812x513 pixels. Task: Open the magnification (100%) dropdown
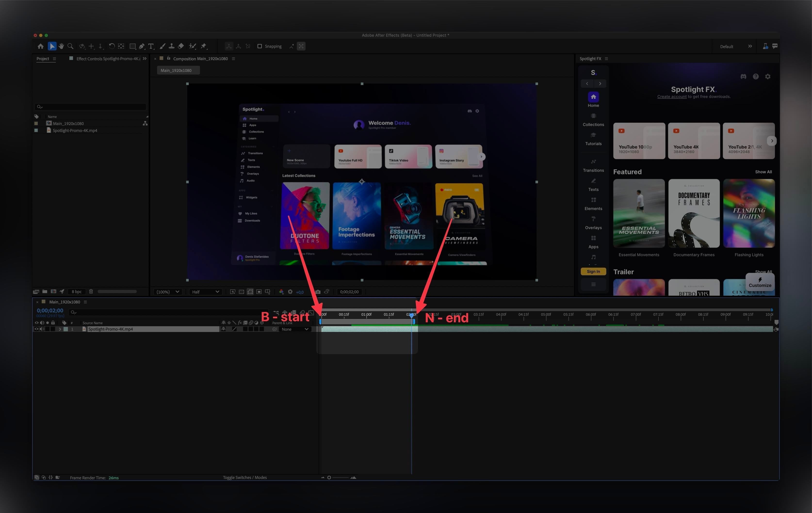[x=168, y=292]
